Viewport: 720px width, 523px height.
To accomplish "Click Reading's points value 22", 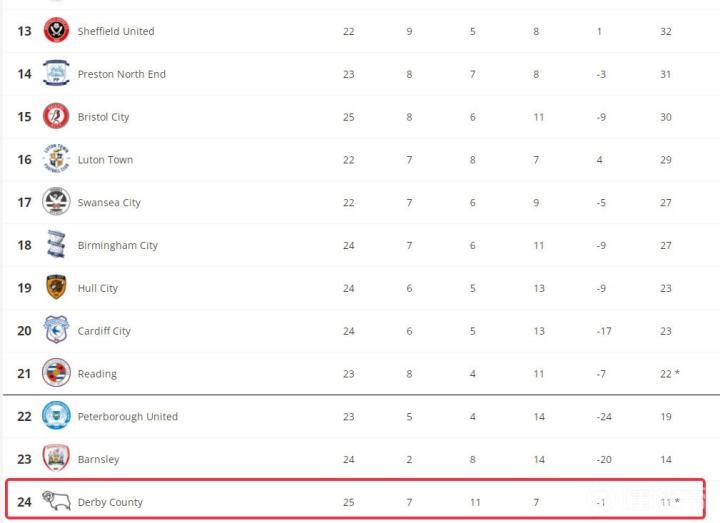I will 665,374.
